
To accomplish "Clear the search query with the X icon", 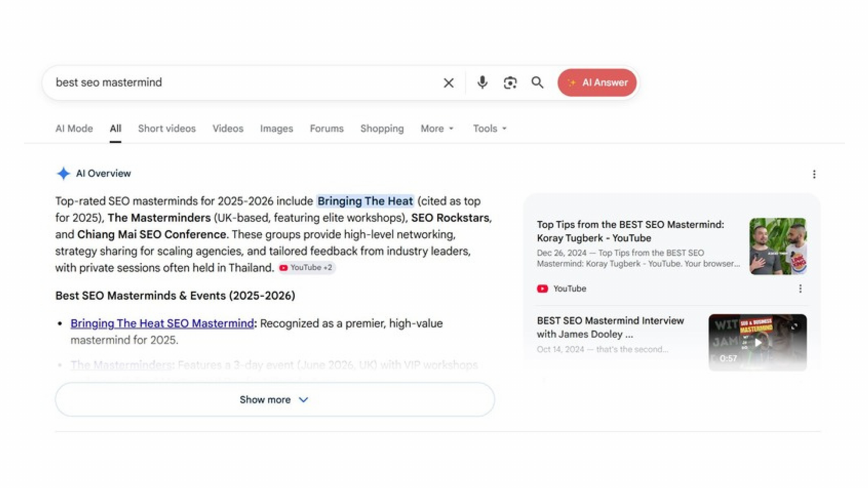I will tap(448, 83).
